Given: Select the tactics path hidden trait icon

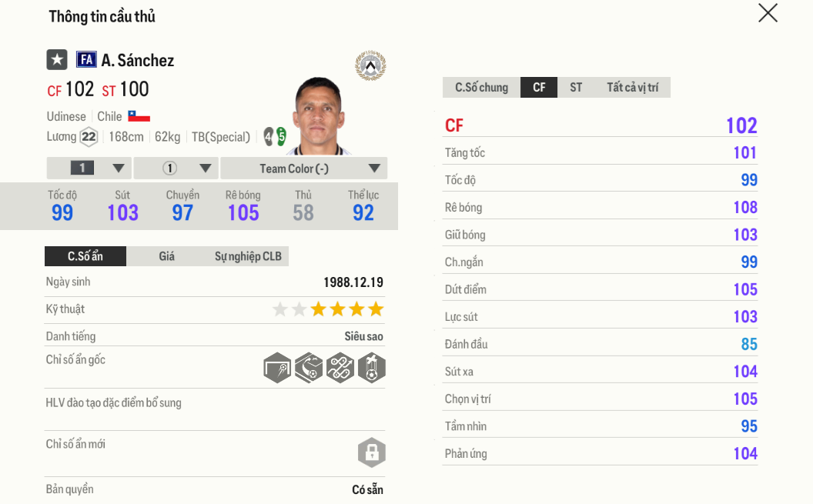Looking at the screenshot, I should click(340, 368).
